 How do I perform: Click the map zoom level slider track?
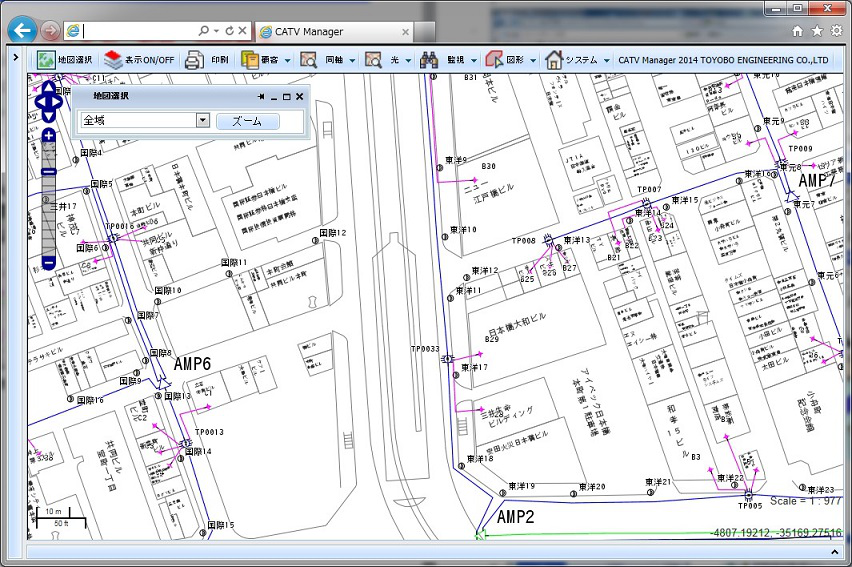click(48, 215)
